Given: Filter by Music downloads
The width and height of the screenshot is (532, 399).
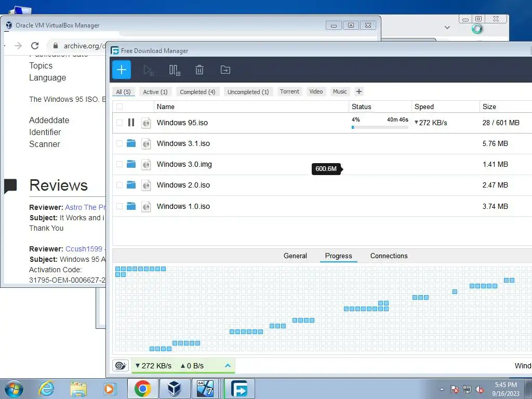Looking at the screenshot, I should point(340,91).
